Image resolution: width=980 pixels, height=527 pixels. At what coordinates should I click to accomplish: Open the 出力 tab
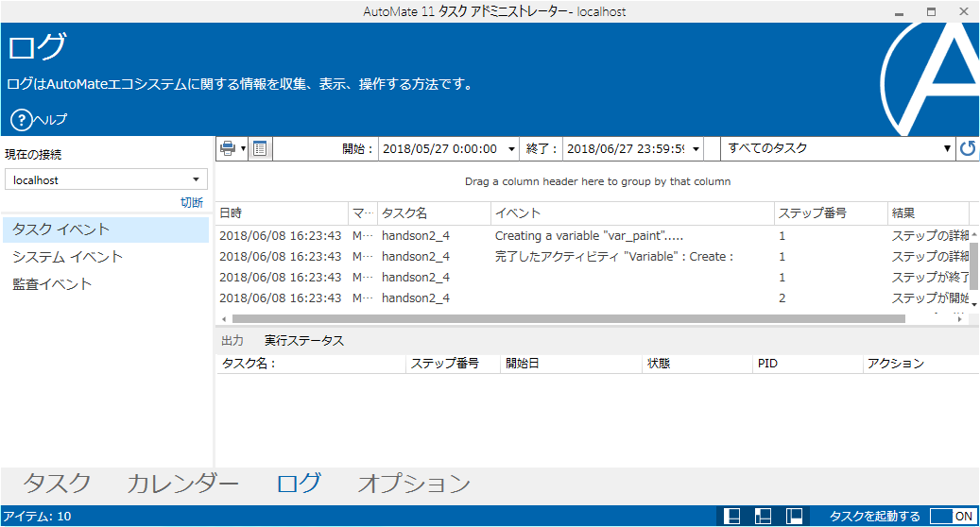click(x=232, y=340)
